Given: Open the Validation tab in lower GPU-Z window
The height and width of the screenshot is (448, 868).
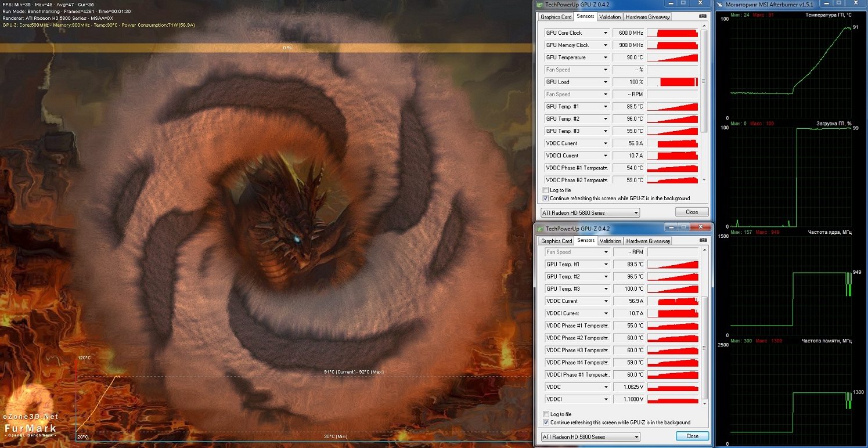Looking at the screenshot, I should [610, 241].
